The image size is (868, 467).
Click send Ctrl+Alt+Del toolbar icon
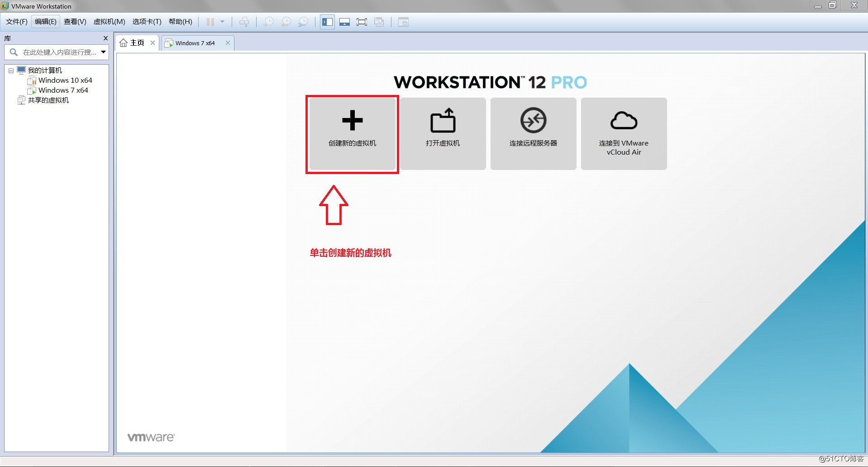pyautogui.click(x=244, y=22)
